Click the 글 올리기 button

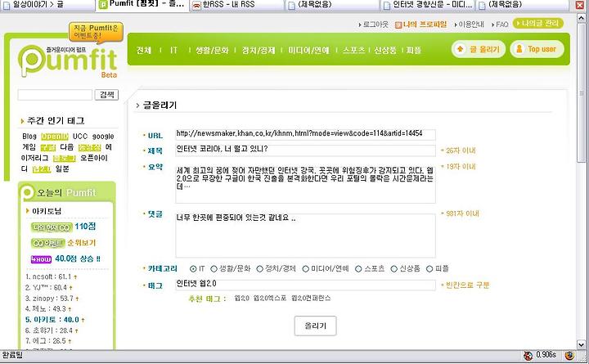(479, 49)
